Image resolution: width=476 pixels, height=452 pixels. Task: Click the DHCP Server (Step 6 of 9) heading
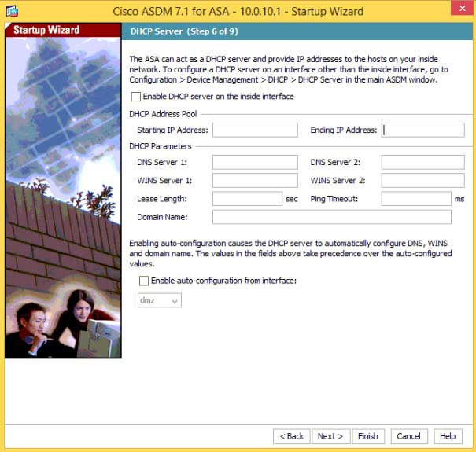tap(184, 31)
